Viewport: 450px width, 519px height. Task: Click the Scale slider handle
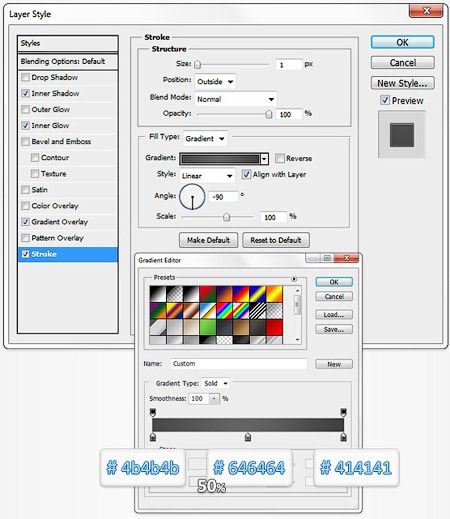point(226,217)
